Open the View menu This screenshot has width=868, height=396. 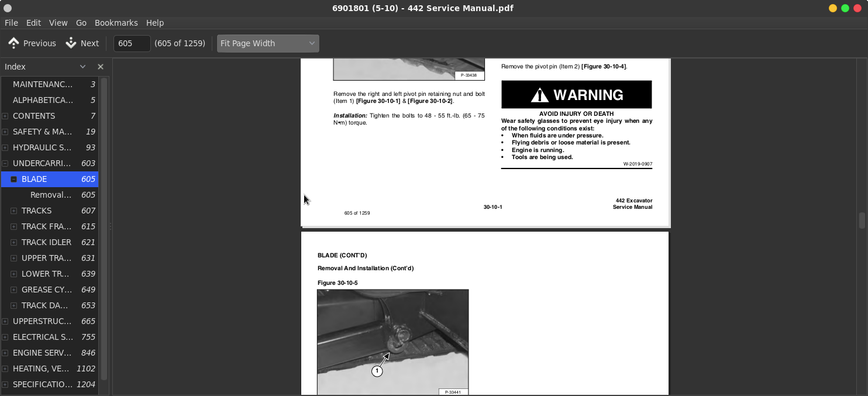point(58,23)
